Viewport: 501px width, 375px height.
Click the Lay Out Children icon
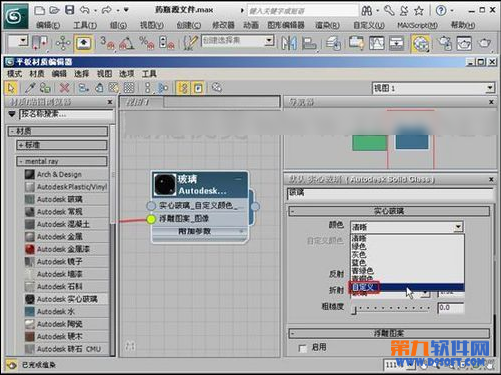coord(163,88)
